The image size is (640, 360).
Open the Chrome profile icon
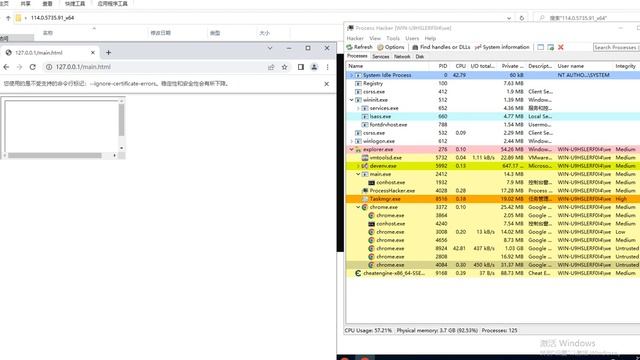click(314, 67)
